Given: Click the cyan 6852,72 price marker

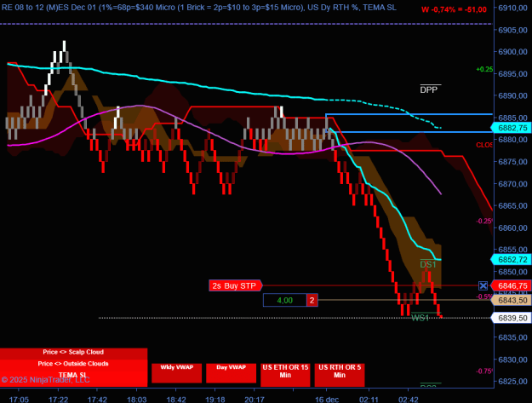Looking at the screenshot, I should click(512, 260).
